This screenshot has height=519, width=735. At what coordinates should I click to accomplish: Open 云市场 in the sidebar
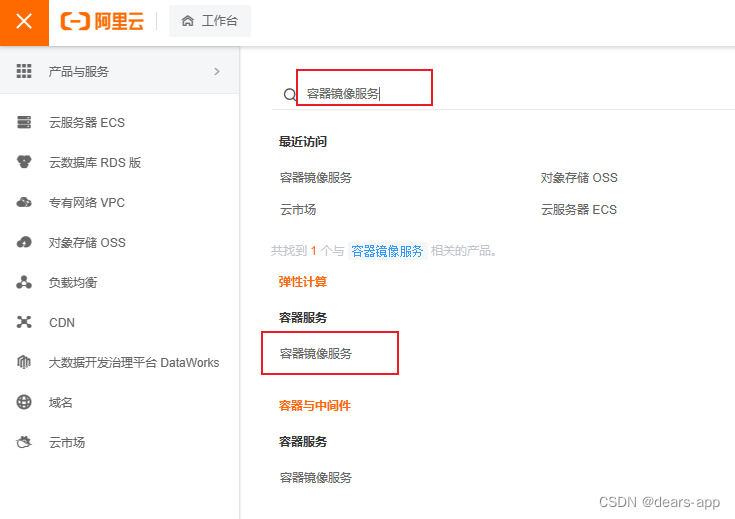[x=67, y=443]
